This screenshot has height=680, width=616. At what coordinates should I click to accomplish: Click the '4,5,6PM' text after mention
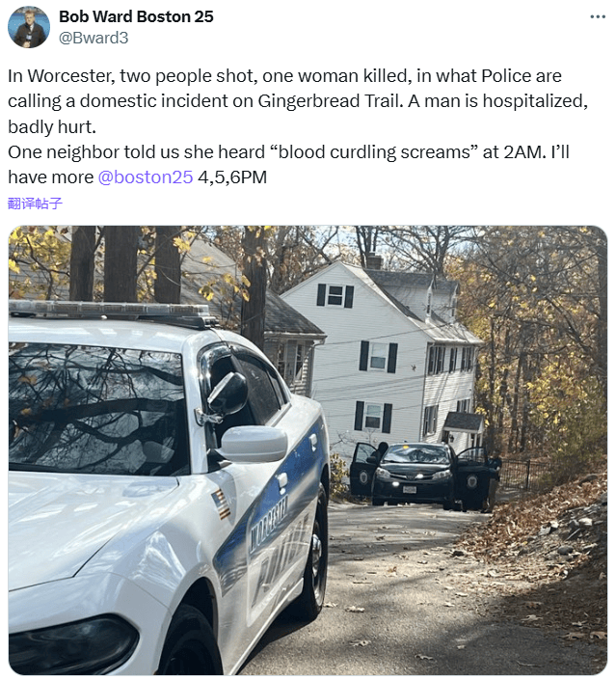tap(232, 177)
